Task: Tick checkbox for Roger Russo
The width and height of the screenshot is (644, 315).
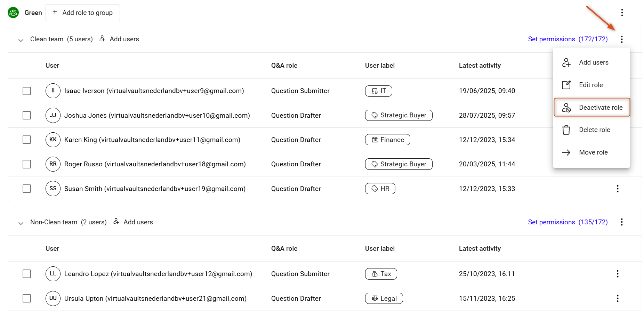Action: coord(27,164)
